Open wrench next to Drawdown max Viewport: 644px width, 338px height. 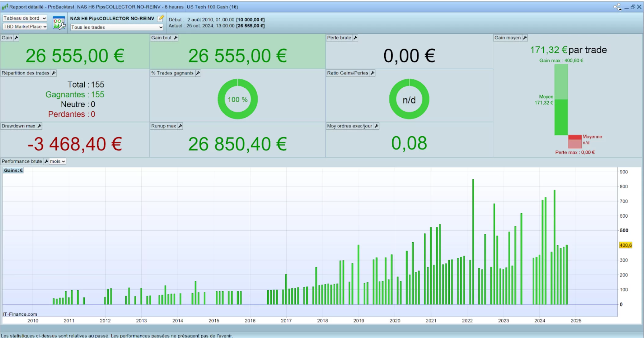[x=39, y=126]
